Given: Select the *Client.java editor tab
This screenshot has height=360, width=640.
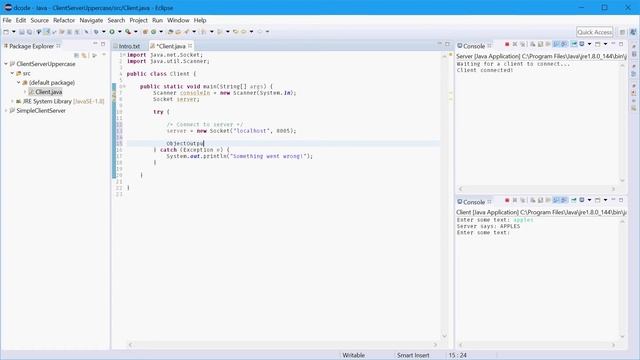Looking at the screenshot, I should [171, 46].
